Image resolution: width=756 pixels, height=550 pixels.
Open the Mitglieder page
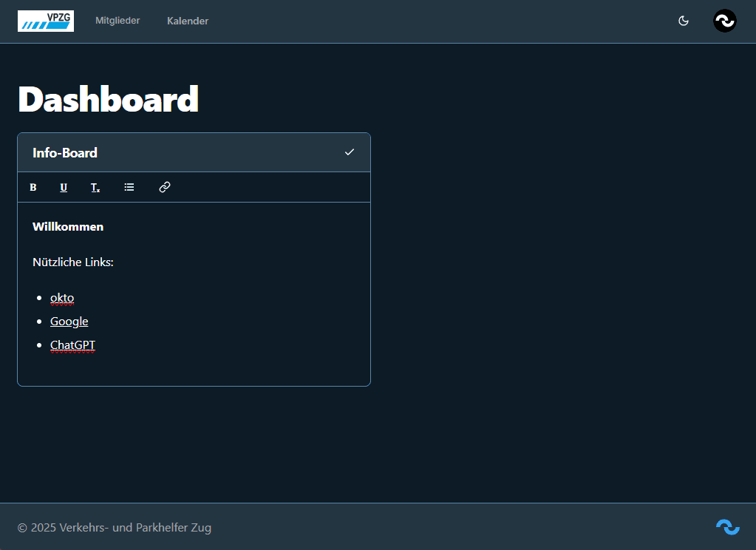[118, 21]
